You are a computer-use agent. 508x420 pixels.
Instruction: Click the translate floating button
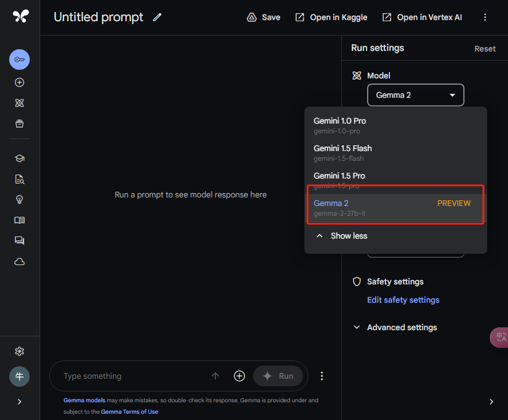click(499, 338)
